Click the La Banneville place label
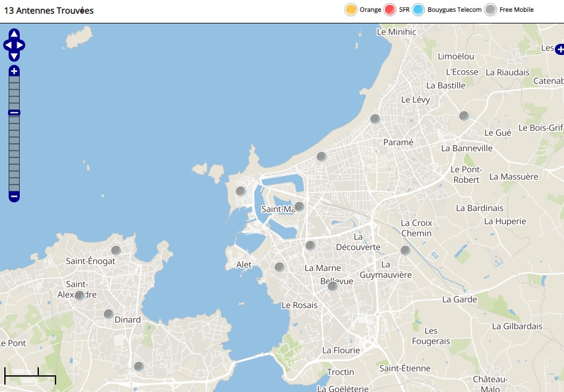The height and width of the screenshot is (392, 564). 467,148
